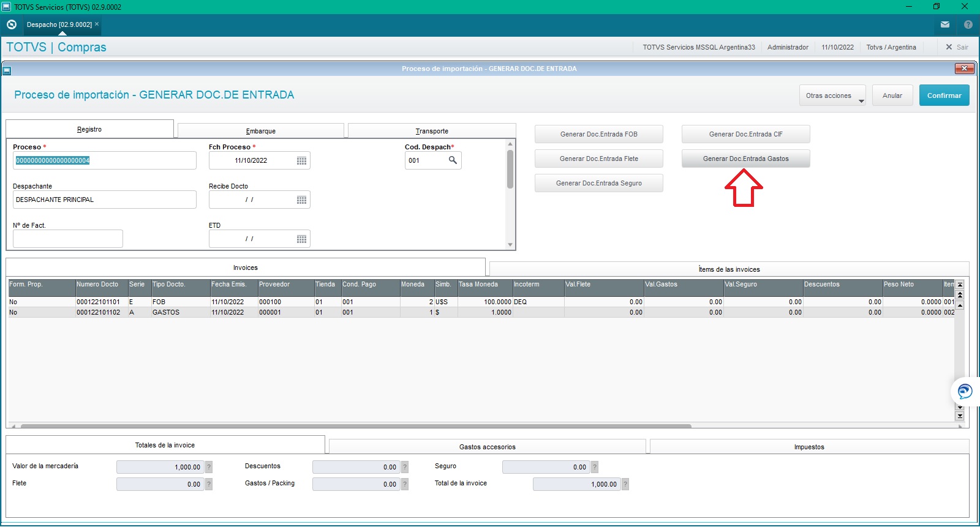Click the GASTOS cell in the grid
Screen dimensions: 980x527
(180, 312)
